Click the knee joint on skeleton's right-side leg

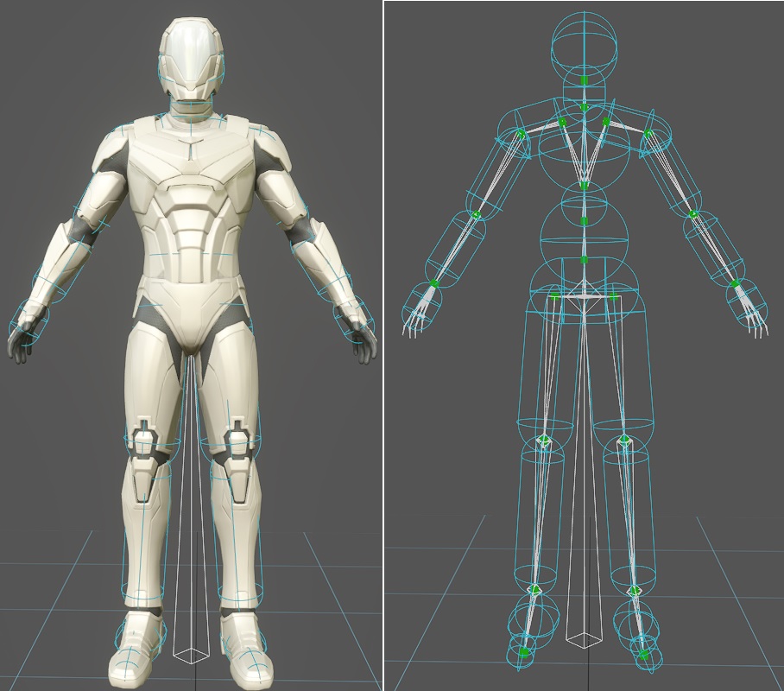[x=623, y=440]
